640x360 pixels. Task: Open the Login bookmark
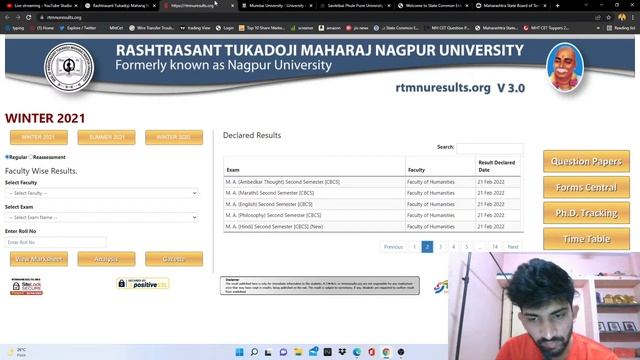tap(225, 28)
